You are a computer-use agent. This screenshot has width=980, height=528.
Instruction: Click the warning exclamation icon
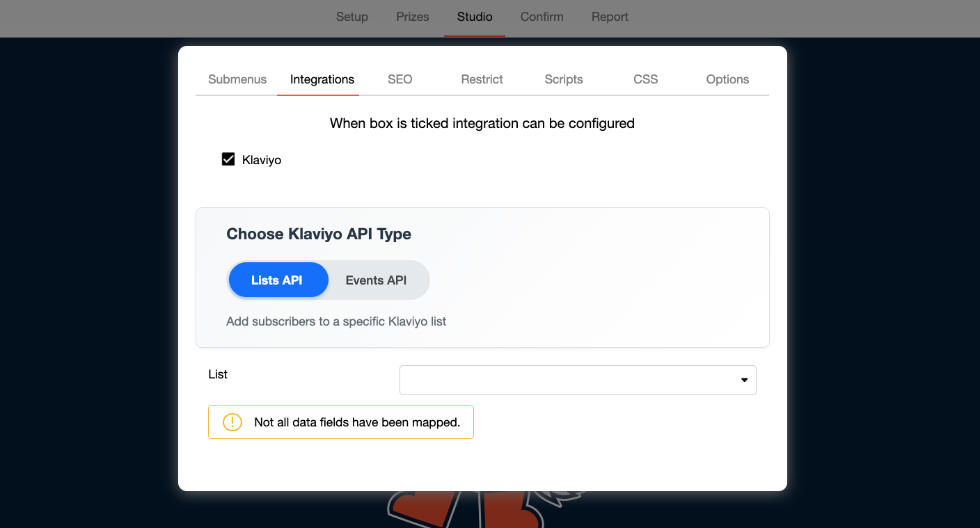[x=232, y=422]
